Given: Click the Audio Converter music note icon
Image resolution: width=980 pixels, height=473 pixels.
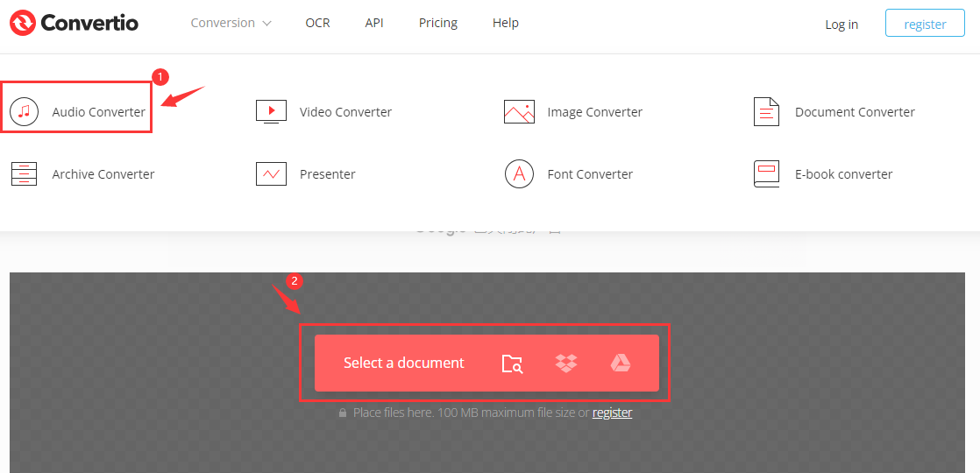Looking at the screenshot, I should 25,111.
